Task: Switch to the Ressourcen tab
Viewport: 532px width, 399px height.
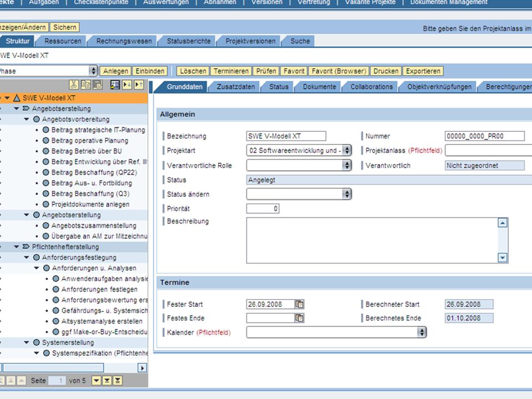Action: point(63,41)
